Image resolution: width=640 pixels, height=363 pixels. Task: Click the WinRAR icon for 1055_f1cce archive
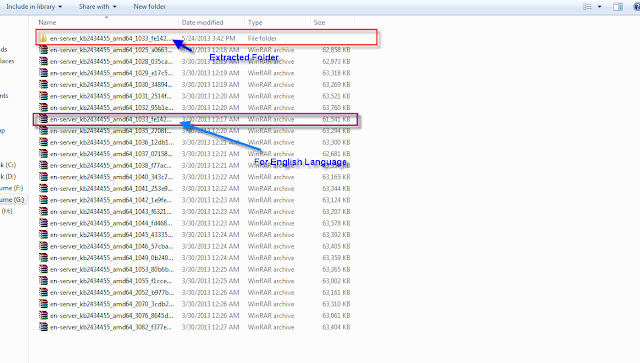43,281
